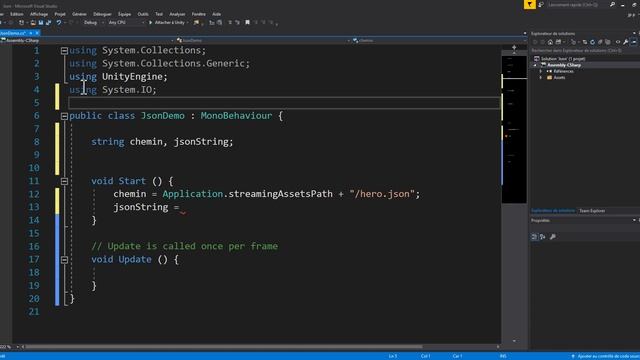Click the Refresh icon in Solution Explorer
Screen dimensions: 640x360
coord(592,42)
